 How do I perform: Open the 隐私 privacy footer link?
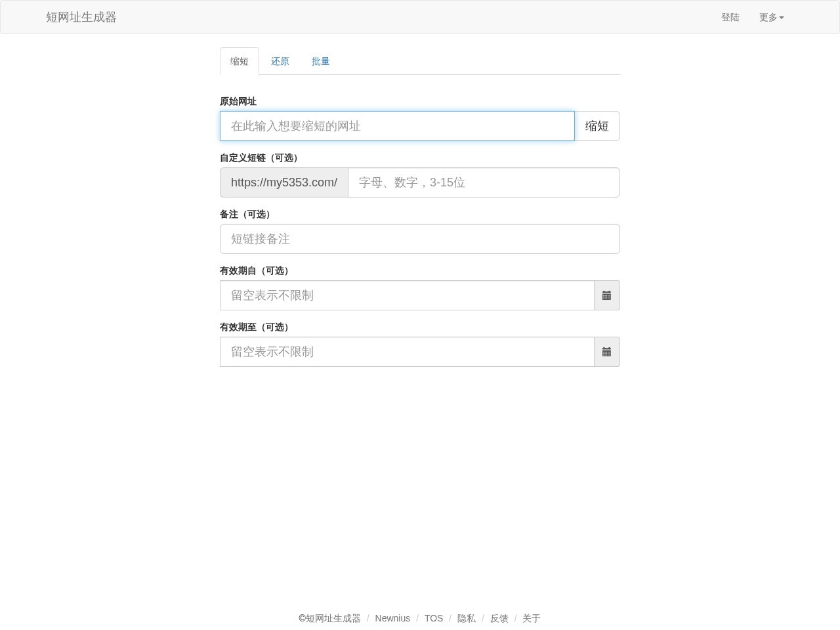(467, 618)
